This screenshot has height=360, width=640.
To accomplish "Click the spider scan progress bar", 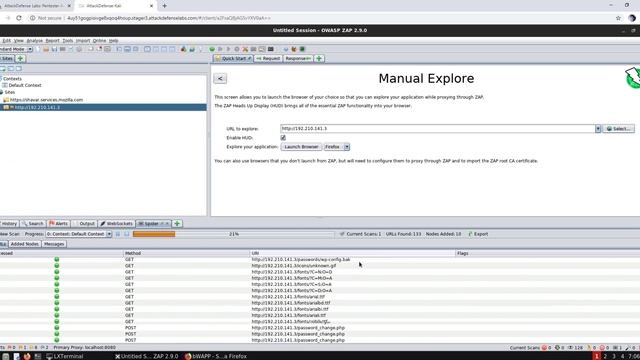I will pyautogui.click(x=233, y=234).
